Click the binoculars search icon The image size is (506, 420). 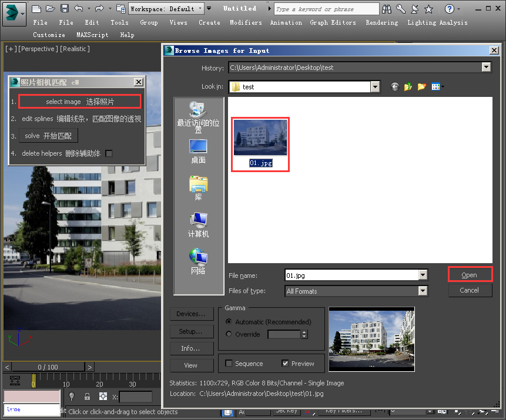(x=387, y=9)
